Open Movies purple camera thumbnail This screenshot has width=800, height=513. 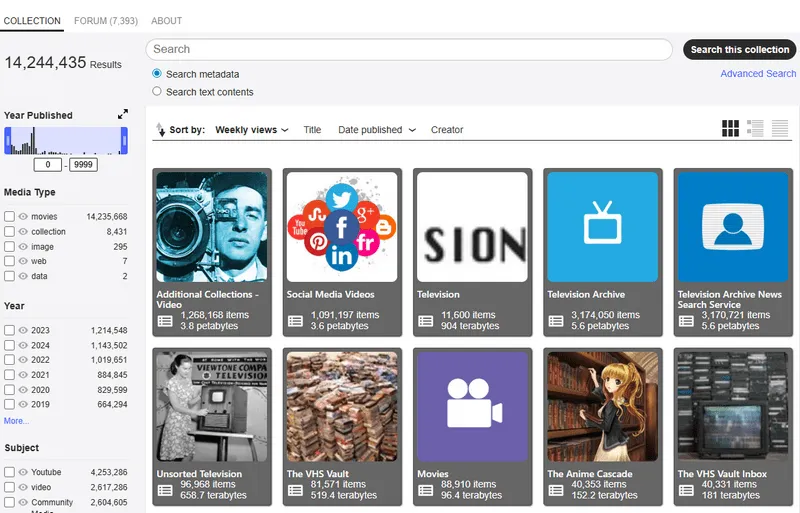point(472,406)
